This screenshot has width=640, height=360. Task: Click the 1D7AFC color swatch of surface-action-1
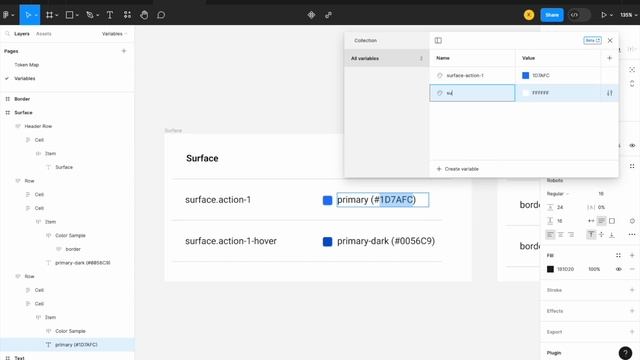(x=525, y=76)
